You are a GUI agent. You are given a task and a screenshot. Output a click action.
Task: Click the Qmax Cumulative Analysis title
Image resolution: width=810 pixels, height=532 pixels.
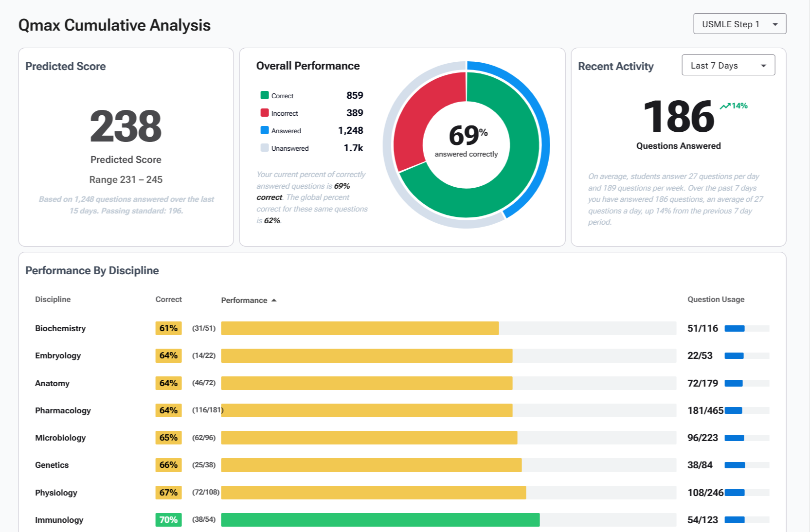[x=114, y=25]
